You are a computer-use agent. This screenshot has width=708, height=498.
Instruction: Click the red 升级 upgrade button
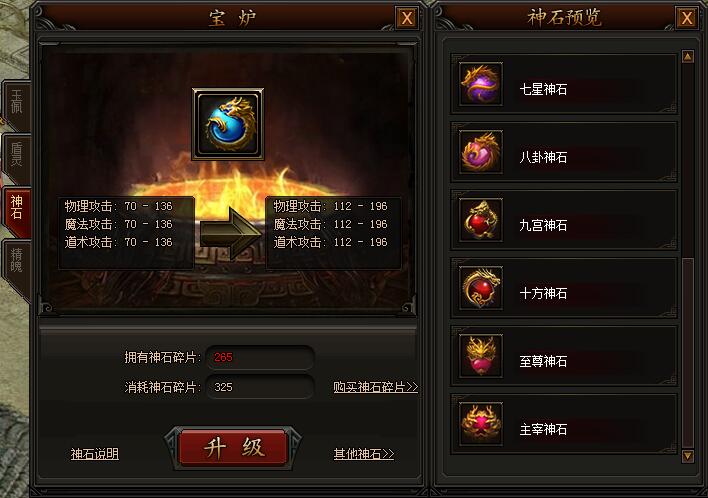(x=233, y=448)
